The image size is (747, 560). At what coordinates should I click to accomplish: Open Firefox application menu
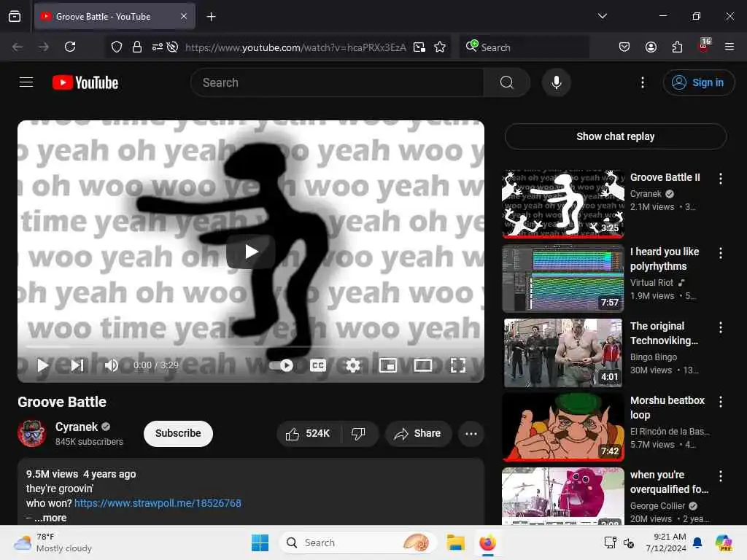(x=729, y=47)
